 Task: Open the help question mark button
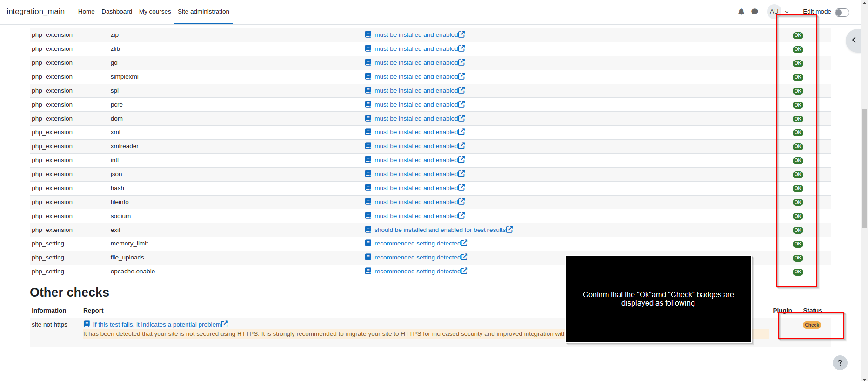(x=840, y=363)
